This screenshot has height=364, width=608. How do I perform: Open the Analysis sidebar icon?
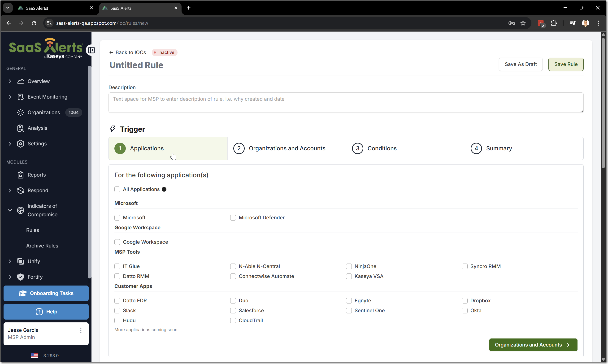point(21,128)
